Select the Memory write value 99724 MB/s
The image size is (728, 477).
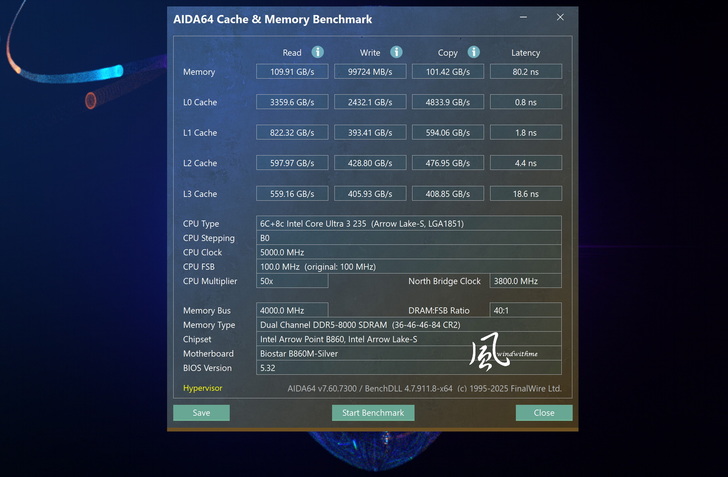point(370,72)
